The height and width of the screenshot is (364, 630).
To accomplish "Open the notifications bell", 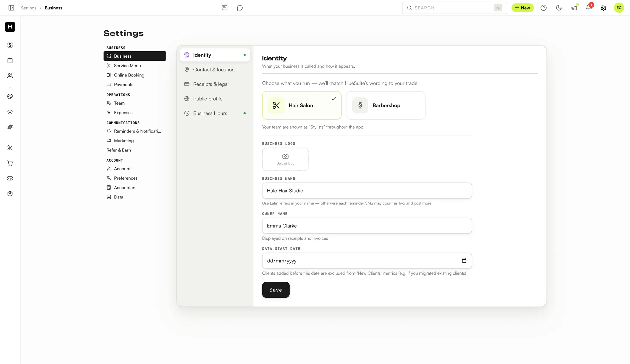I will pos(589,8).
